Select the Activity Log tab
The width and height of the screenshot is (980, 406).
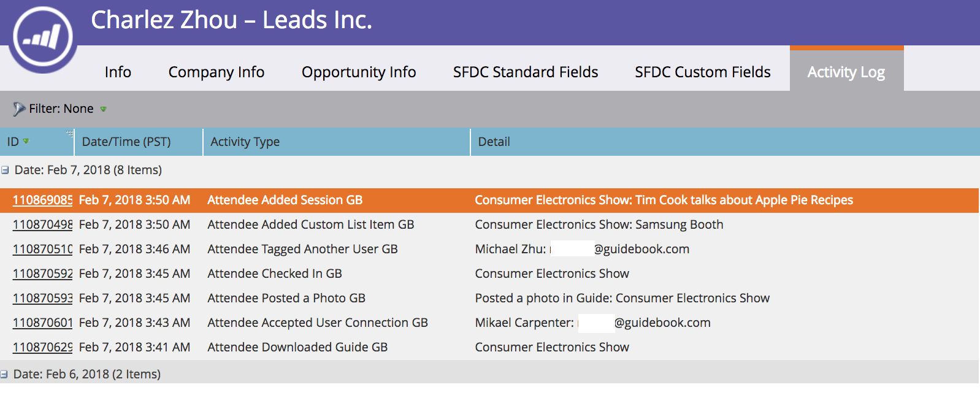coord(846,71)
